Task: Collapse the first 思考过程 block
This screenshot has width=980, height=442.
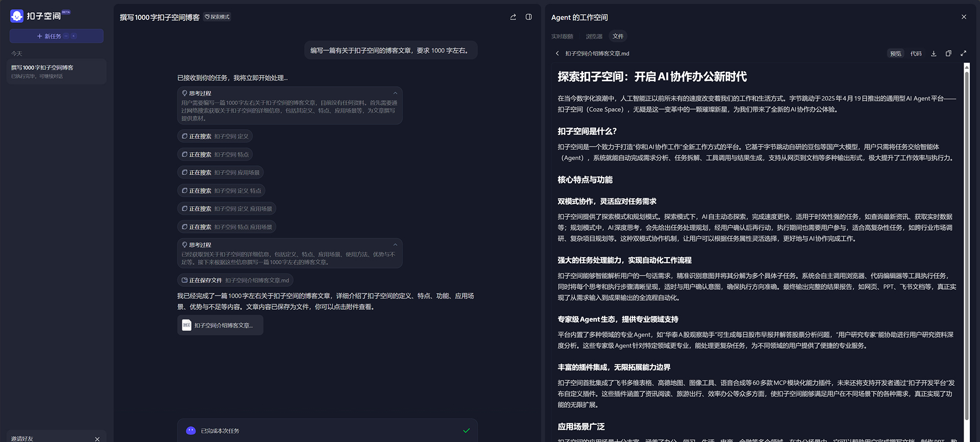Action: pos(395,93)
